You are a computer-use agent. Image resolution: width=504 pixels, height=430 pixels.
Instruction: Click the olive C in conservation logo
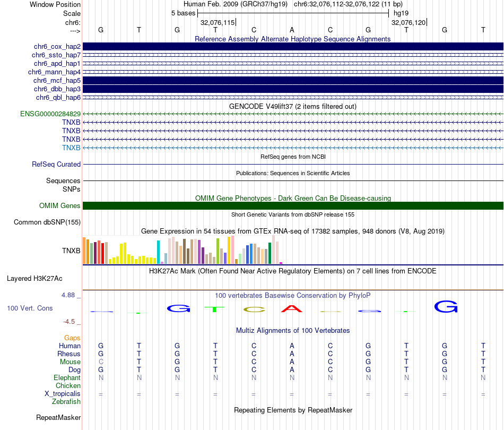point(254,309)
